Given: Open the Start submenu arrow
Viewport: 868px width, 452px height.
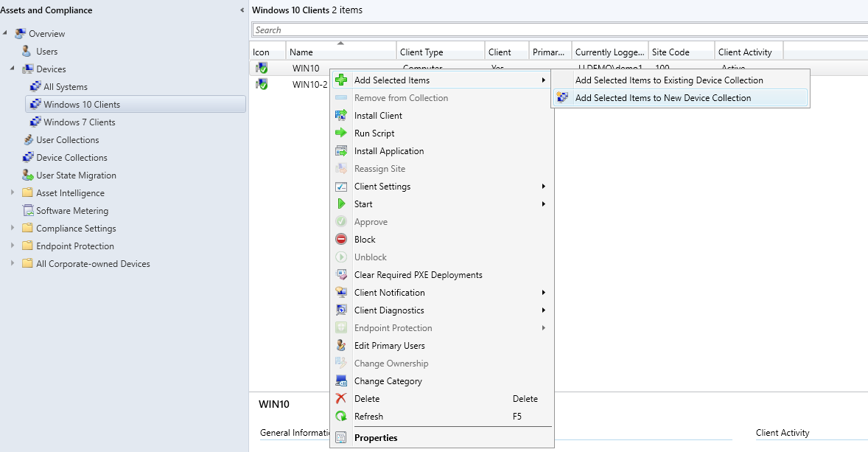Looking at the screenshot, I should [544, 204].
